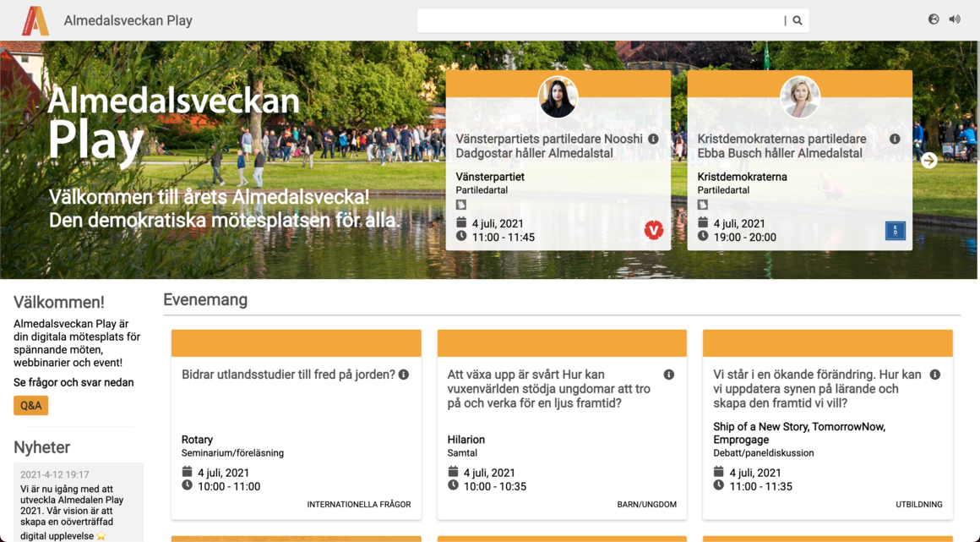Open info icon for Ship of a New Story event
Screen dimensions: 980x542
point(935,375)
